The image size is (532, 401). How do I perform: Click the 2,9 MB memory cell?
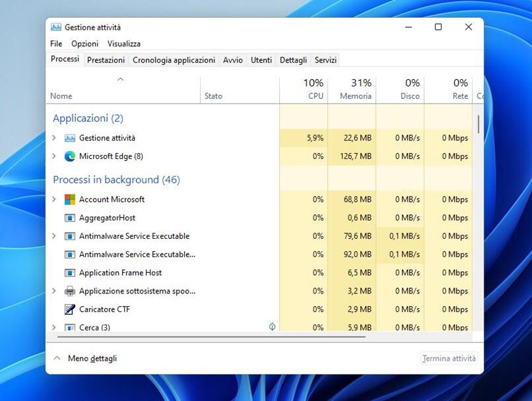(352, 309)
